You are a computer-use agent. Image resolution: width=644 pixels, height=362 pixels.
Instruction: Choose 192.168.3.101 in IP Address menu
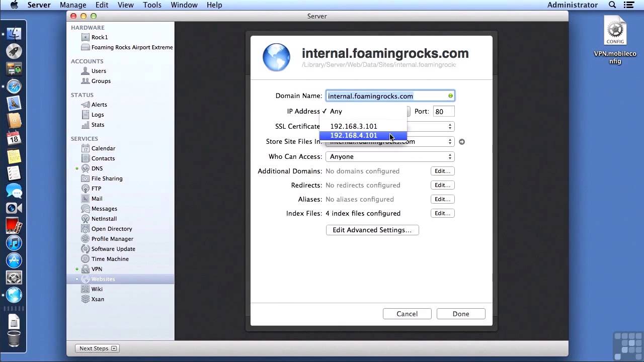coord(363,126)
